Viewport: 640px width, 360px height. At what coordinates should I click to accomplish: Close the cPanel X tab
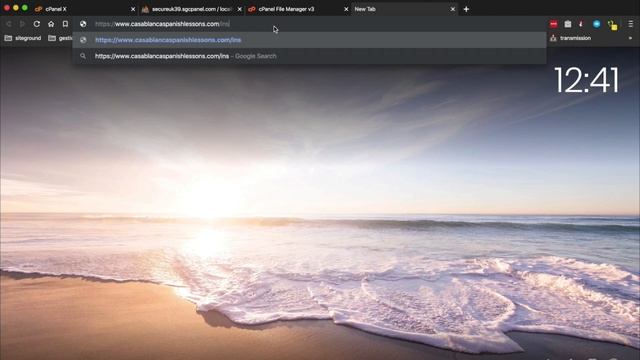[x=133, y=9]
